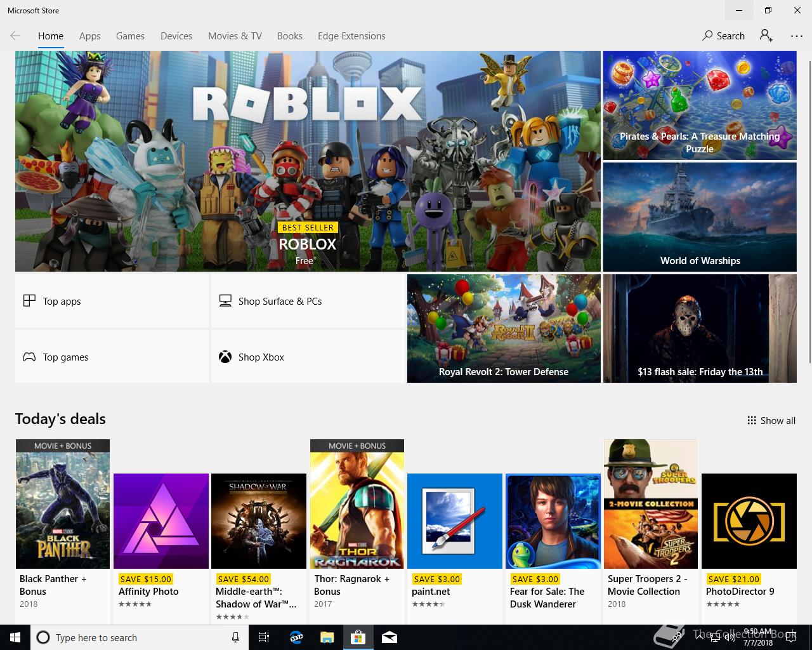Open Task View on the taskbar
Image resolution: width=812 pixels, height=650 pixels.
(264, 637)
